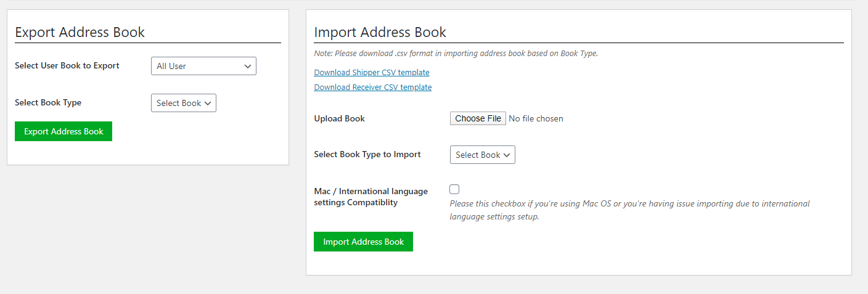Screen dimensions: 868x294
Task: Click the Export Address Book button
Action: pyautogui.click(x=63, y=131)
